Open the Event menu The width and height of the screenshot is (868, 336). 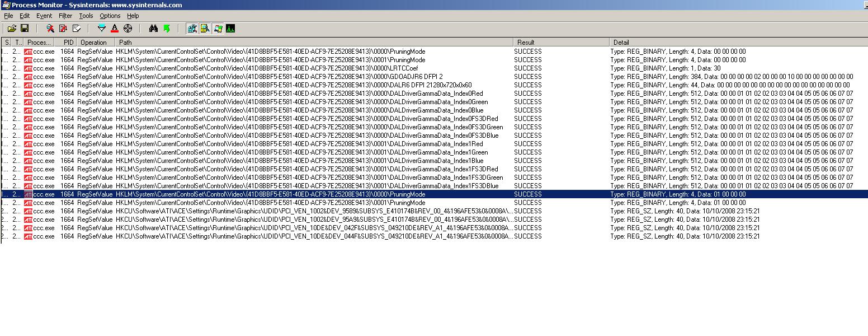pos(44,16)
